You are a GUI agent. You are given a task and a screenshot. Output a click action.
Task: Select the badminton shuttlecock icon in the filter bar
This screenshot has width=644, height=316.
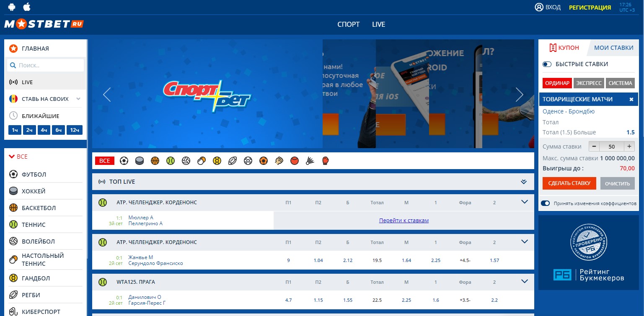pyautogui.click(x=310, y=161)
